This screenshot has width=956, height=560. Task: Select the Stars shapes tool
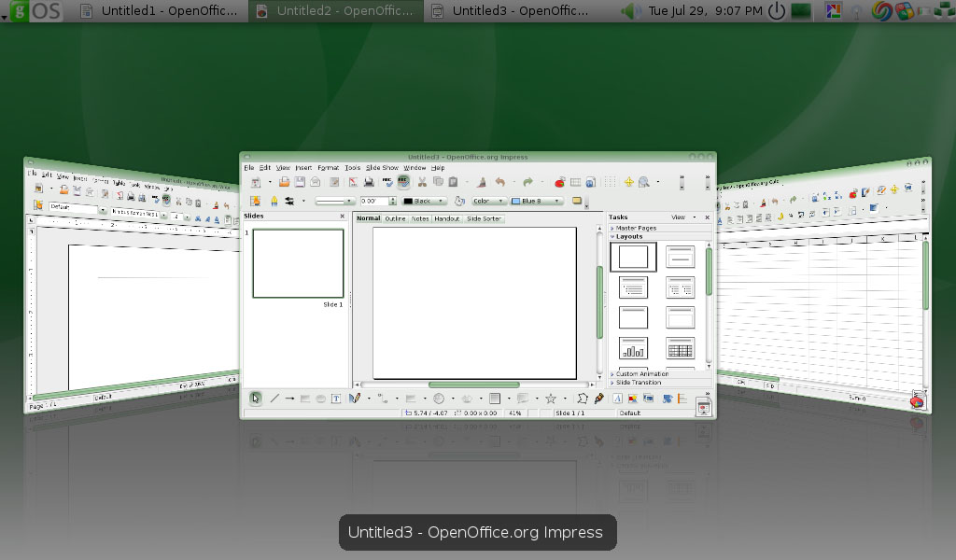pos(551,399)
